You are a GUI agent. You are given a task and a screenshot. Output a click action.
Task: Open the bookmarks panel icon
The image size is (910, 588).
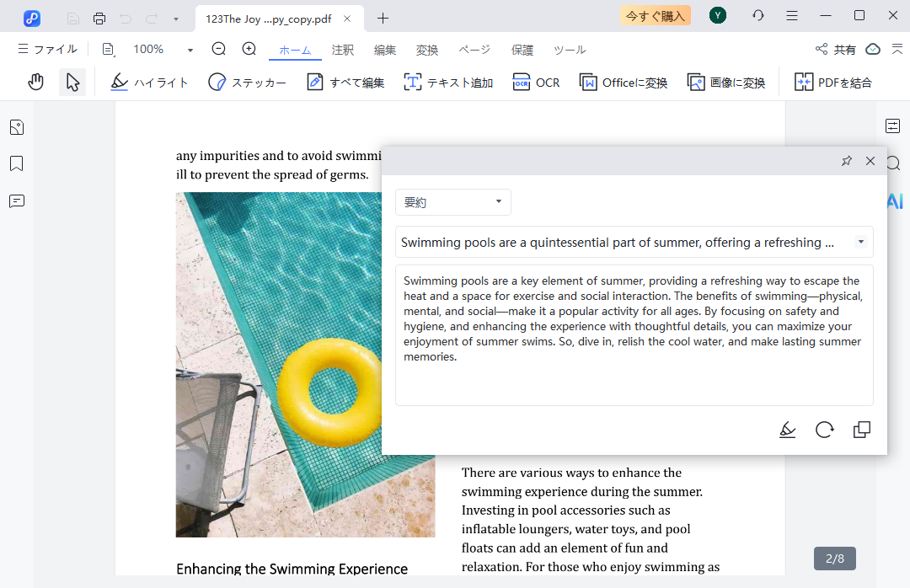tap(17, 163)
